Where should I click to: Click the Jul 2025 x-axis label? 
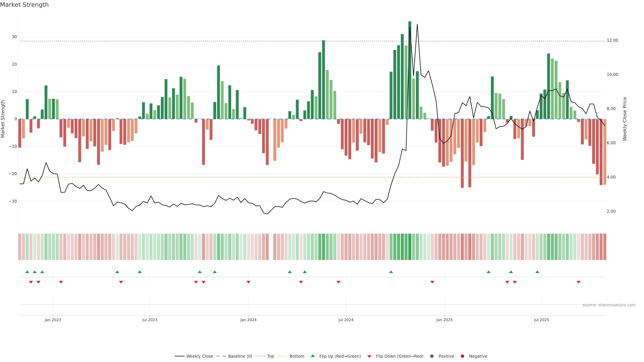(x=541, y=320)
